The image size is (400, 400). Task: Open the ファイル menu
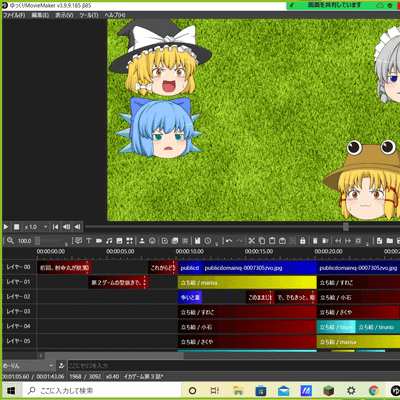(14, 15)
